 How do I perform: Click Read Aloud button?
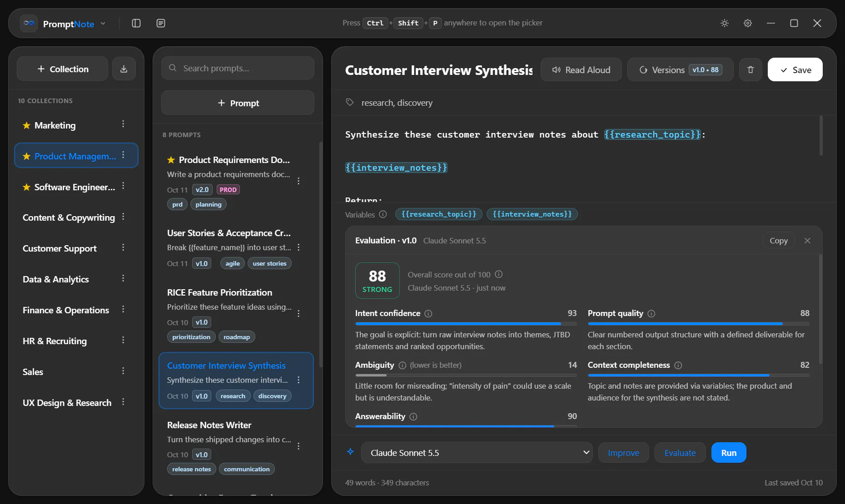pyautogui.click(x=581, y=70)
